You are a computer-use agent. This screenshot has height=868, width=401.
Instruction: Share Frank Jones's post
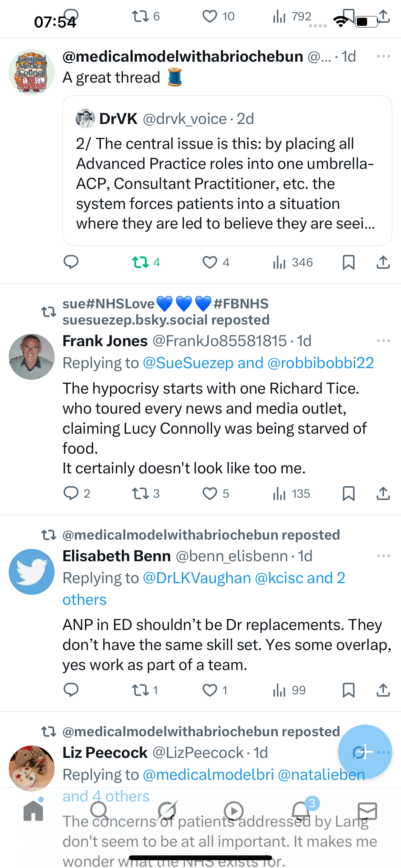coord(383,494)
